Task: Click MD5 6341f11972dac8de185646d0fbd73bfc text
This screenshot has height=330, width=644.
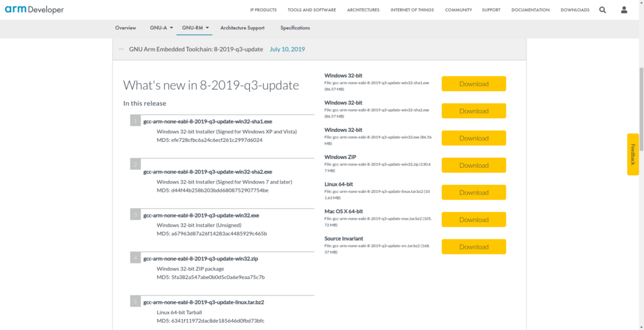Action: coord(211,321)
